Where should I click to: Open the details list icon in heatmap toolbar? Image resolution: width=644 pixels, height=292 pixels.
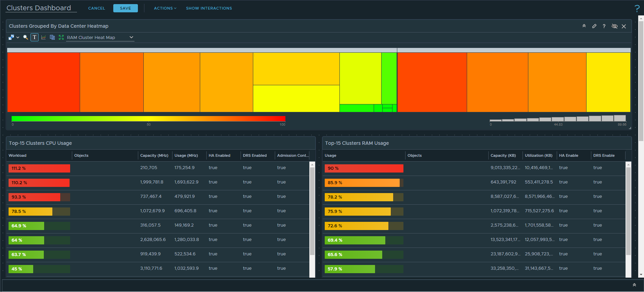point(52,37)
